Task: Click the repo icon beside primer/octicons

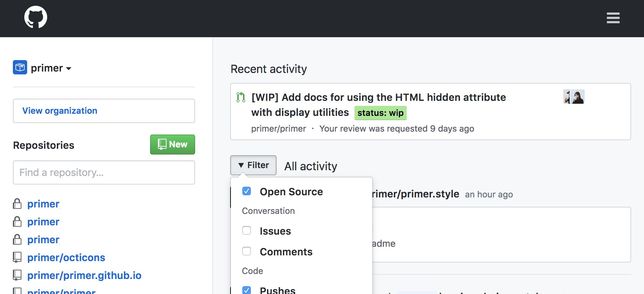Action: (x=17, y=258)
